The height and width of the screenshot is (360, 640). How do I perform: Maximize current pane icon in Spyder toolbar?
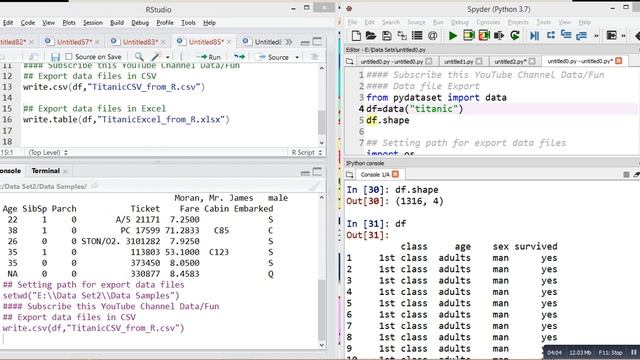[611, 36]
